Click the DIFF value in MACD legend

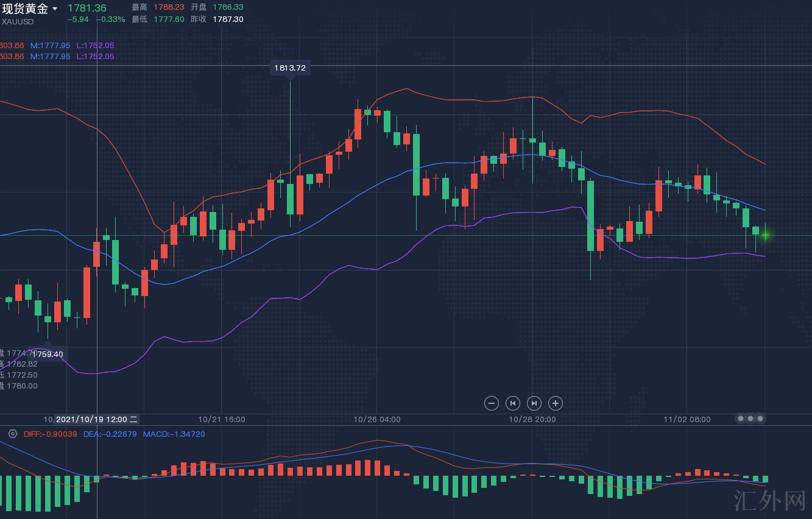tap(51, 434)
